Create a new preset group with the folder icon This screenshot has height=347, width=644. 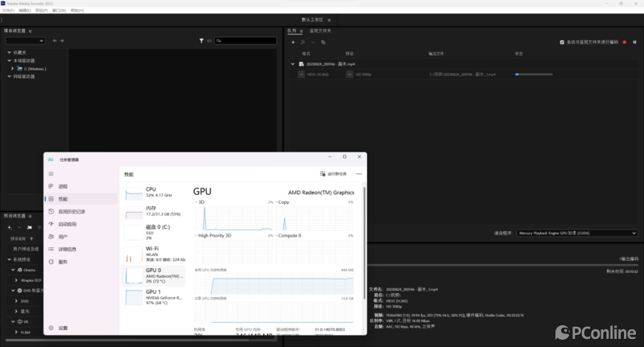click(30, 227)
